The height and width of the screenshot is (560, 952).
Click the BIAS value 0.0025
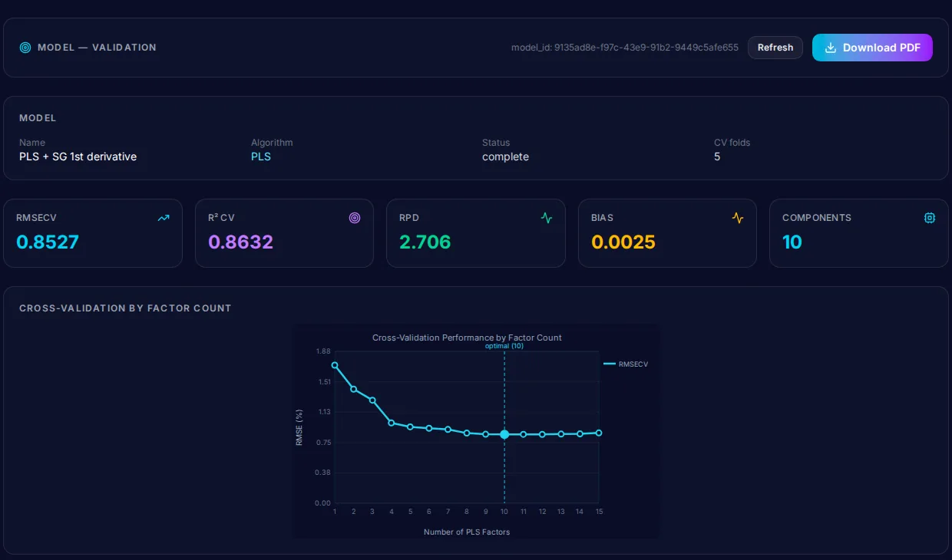[x=623, y=242]
